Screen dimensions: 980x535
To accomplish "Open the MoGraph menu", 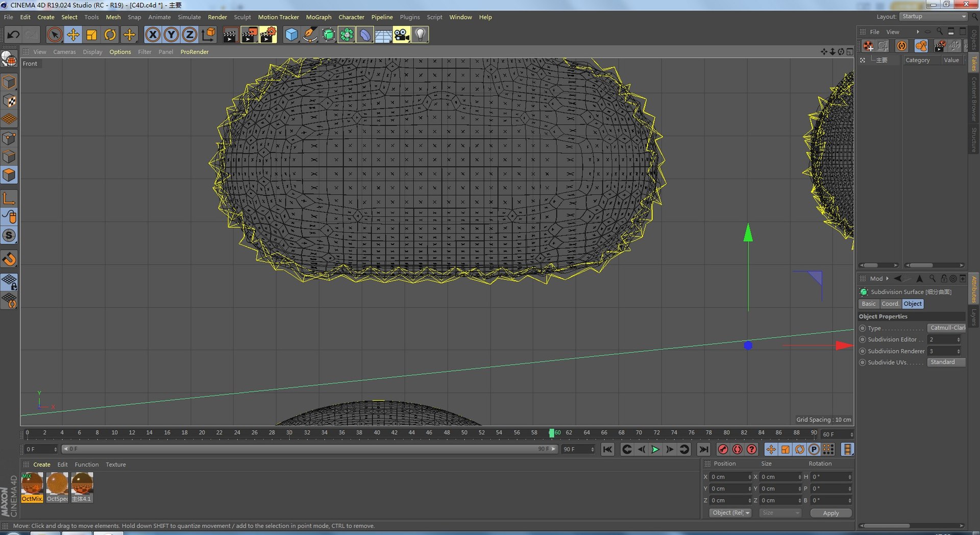I will tap(318, 17).
